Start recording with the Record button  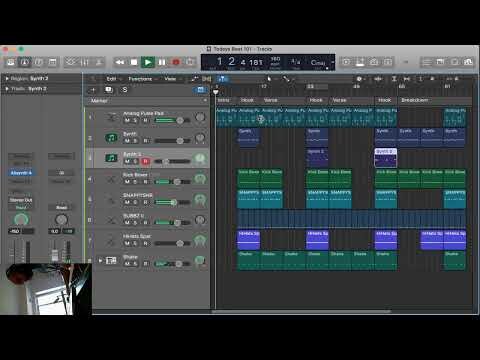[176, 62]
